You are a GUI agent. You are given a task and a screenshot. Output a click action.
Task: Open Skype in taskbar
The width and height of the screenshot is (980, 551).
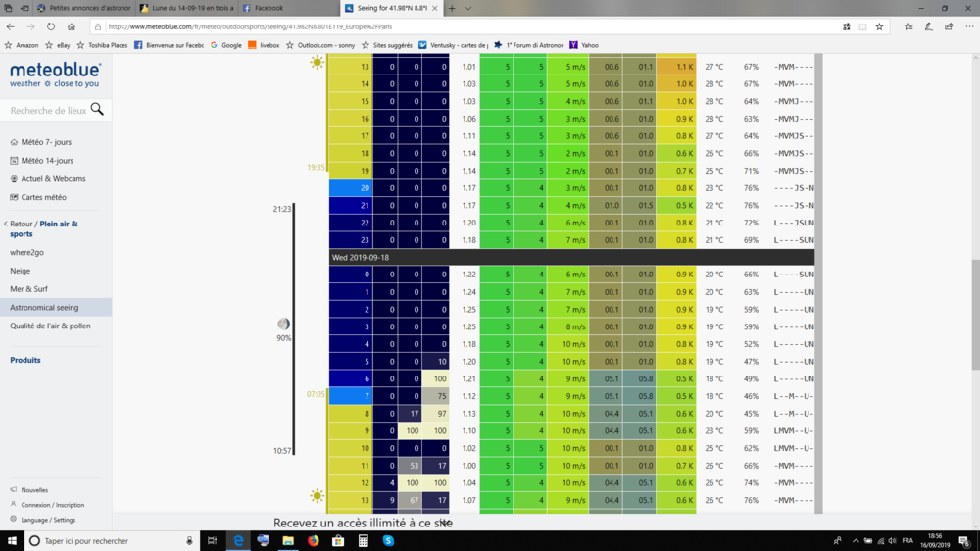[x=388, y=541]
